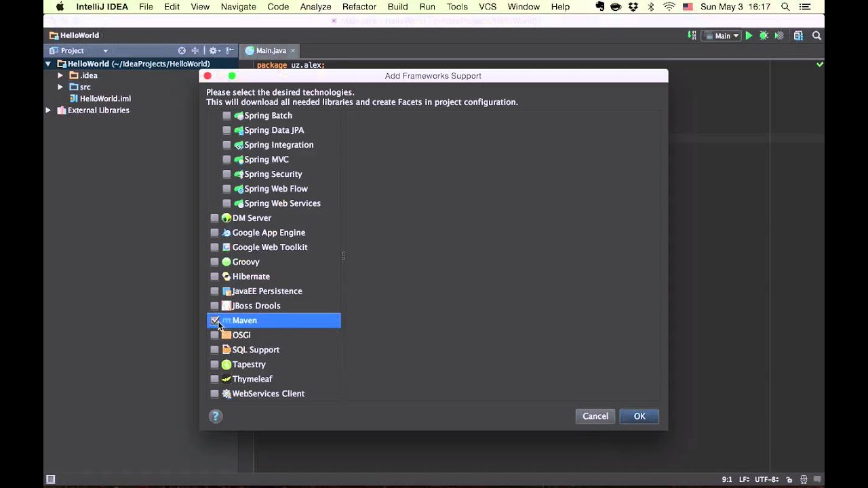This screenshot has width=868, height=488.
Task: Click the Tapestry green icon
Action: click(x=226, y=365)
